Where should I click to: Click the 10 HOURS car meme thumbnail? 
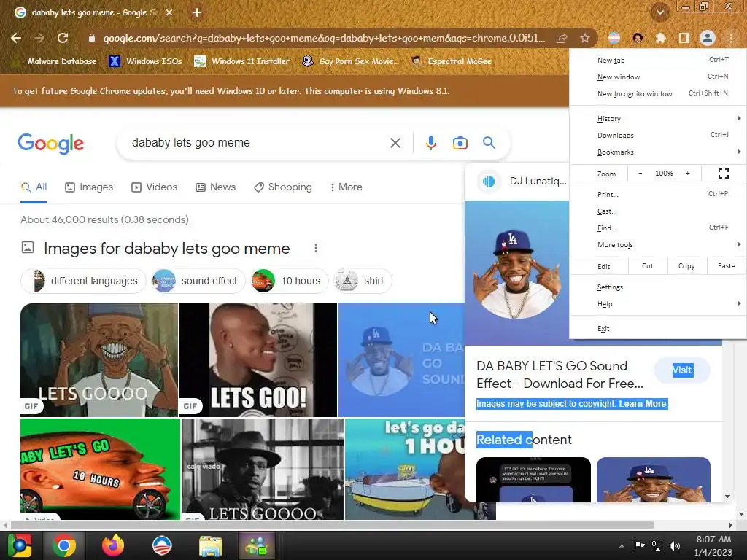100,469
